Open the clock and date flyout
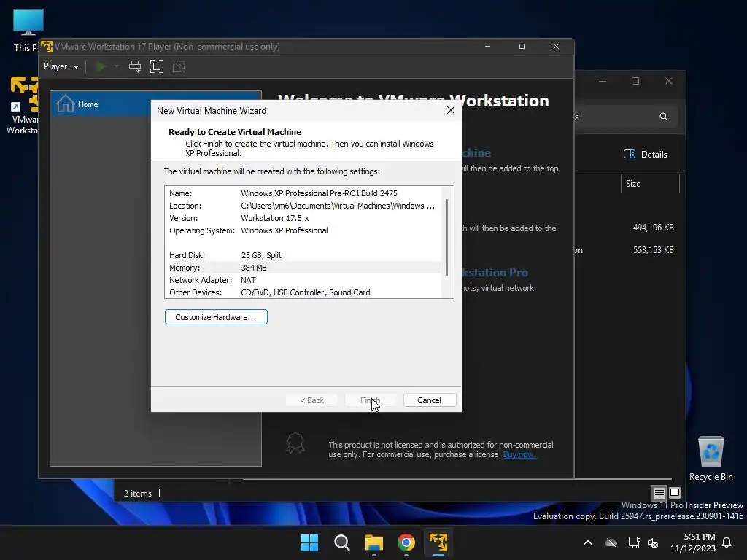Screen dimensions: 747x560 [x=693, y=542]
